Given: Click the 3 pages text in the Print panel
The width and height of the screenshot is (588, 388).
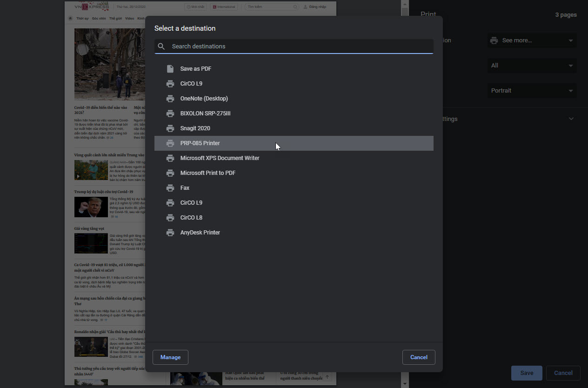Looking at the screenshot, I should (x=566, y=15).
